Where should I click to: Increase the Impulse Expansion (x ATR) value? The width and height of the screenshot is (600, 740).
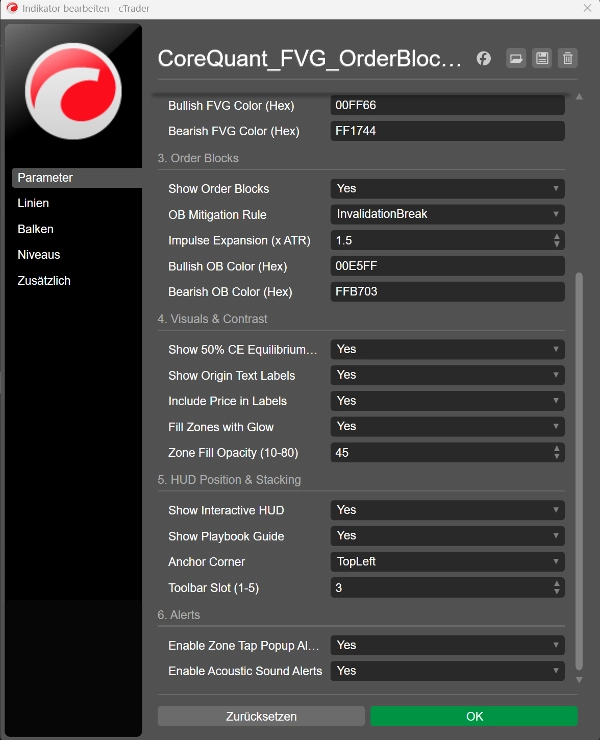tap(557, 236)
